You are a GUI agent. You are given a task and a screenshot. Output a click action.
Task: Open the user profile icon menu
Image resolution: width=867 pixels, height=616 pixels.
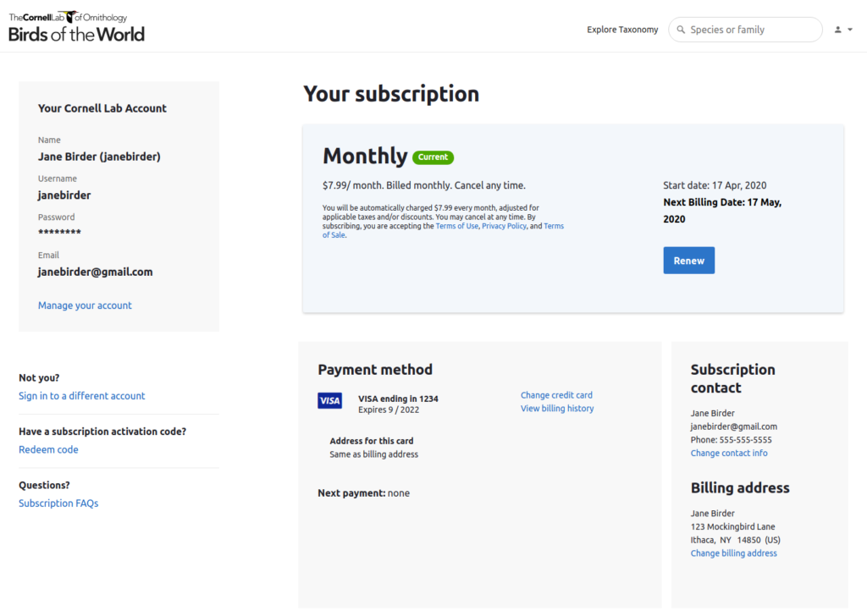point(837,30)
